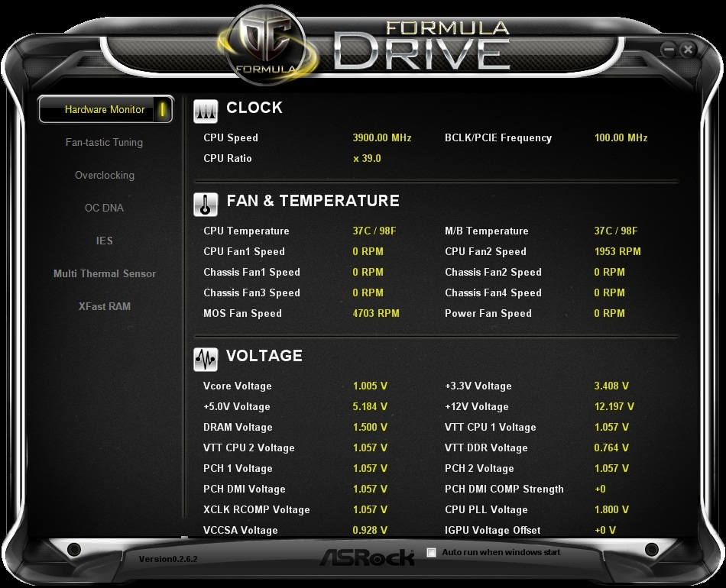Click the PCH DMI Voltage label
Screen dimensions: 726x588
[244, 489]
